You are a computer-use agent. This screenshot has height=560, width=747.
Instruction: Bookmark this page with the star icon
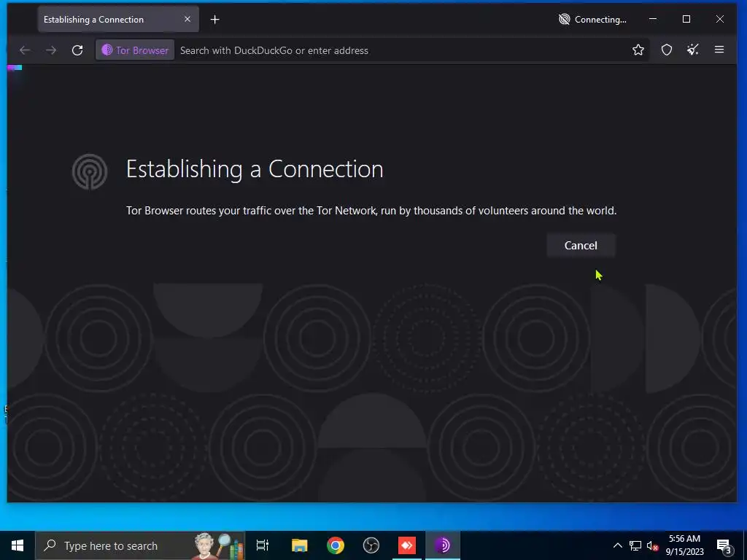click(x=638, y=50)
